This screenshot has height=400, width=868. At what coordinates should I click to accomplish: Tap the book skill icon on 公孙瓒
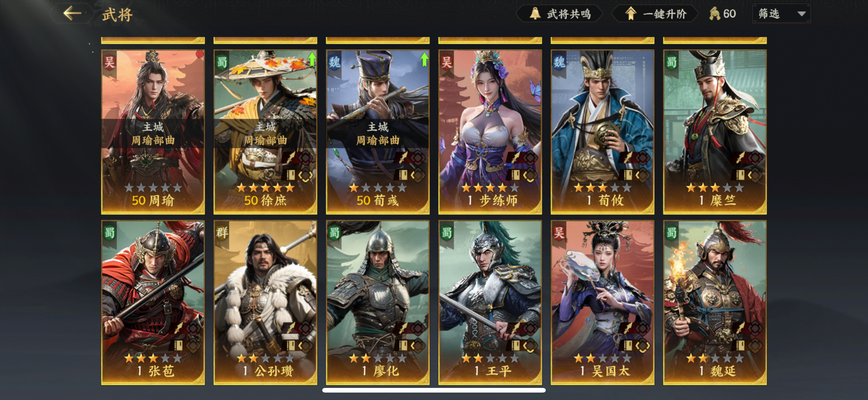pyautogui.click(x=291, y=345)
